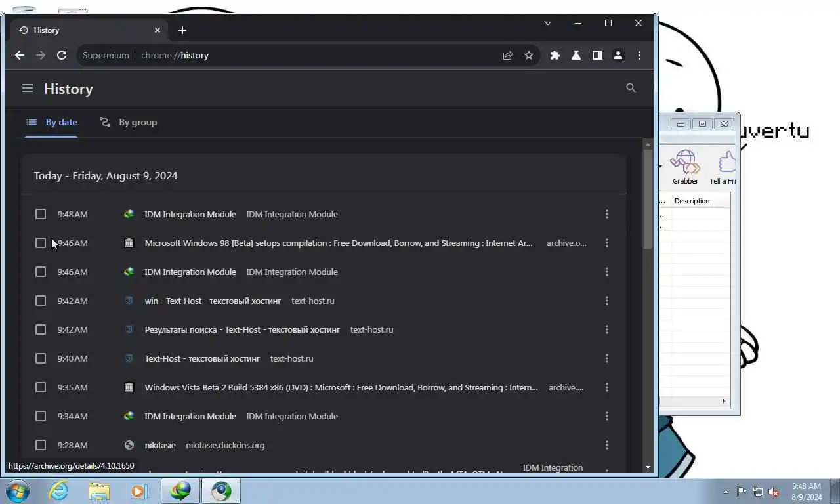The height and width of the screenshot is (504, 840).
Task: Check the Результаты поиска entry
Action: click(41, 329)
